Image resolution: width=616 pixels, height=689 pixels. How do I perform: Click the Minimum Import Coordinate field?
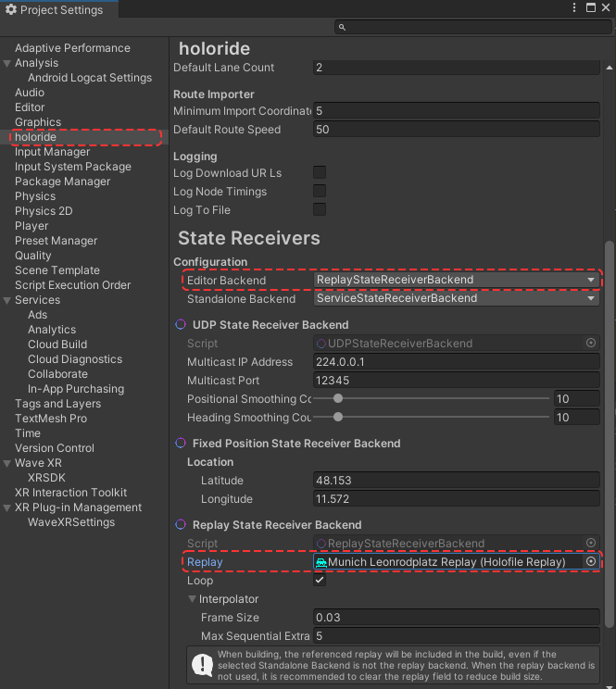pos(457,111)
